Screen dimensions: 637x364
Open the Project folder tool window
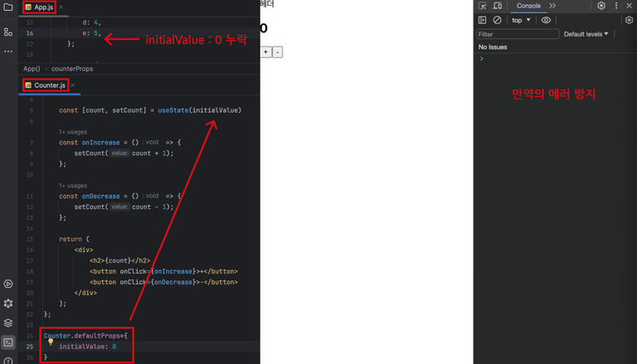click(8, 7)
